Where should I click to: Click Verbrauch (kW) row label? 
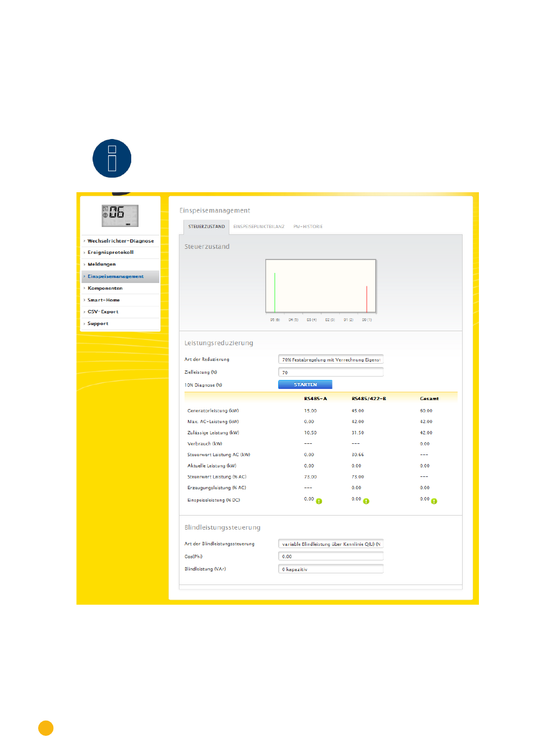pyautogui.click(x=205, y=443)
